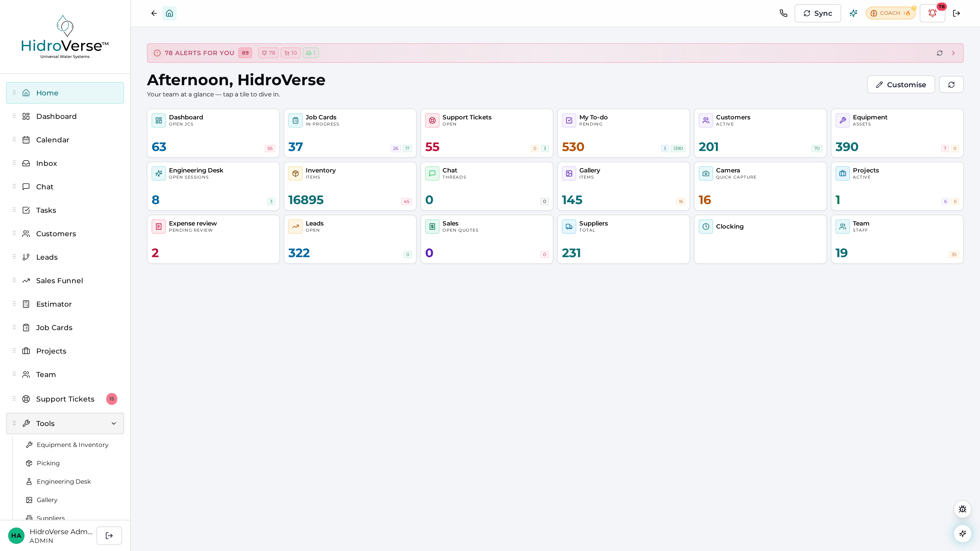Click the 1 inbox alerts chip
Viewport: 980px width, 551px height.
click(x=311, y=53)
